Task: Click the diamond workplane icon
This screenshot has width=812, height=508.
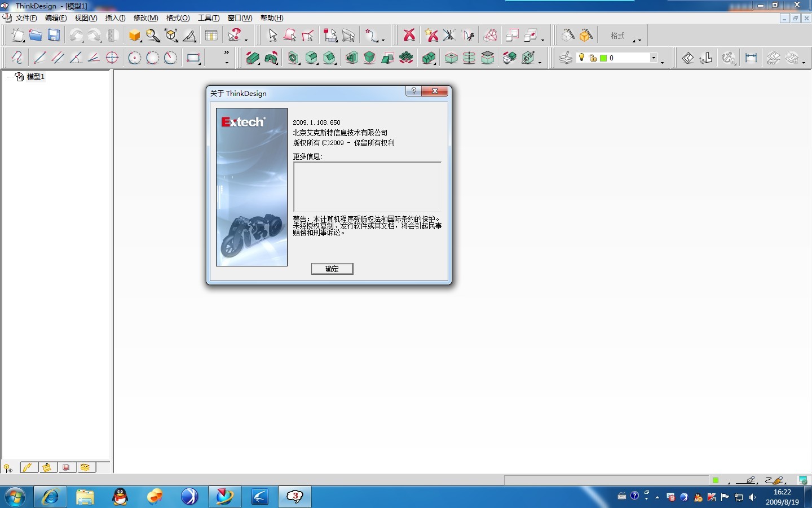Action: [x=688, y=58]
